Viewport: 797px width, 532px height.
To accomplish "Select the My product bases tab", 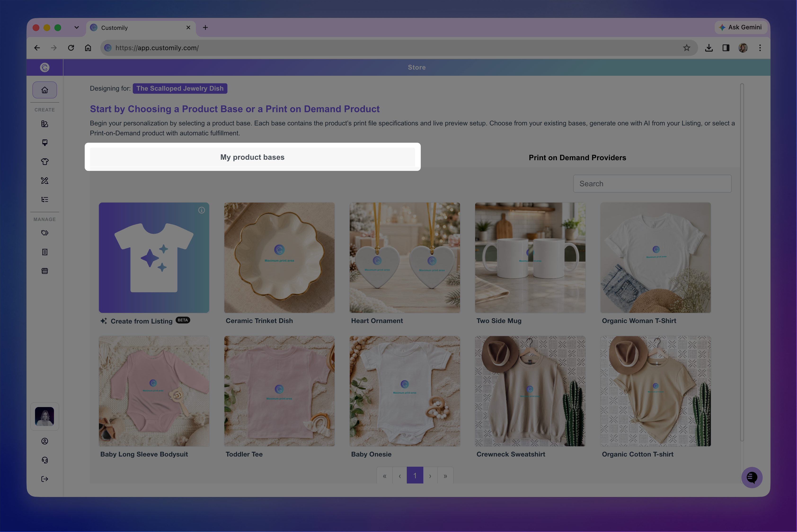I will click(x=252, y=157).
